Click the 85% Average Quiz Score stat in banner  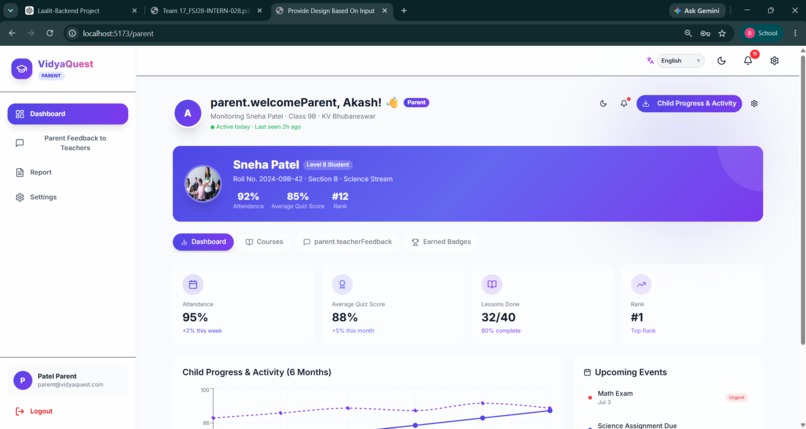(x=298, y=200)
